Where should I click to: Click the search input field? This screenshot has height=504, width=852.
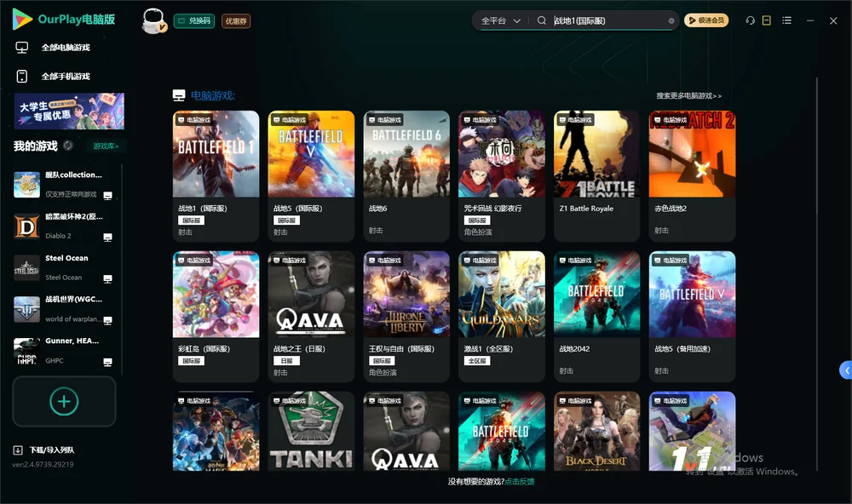(608, 20)
